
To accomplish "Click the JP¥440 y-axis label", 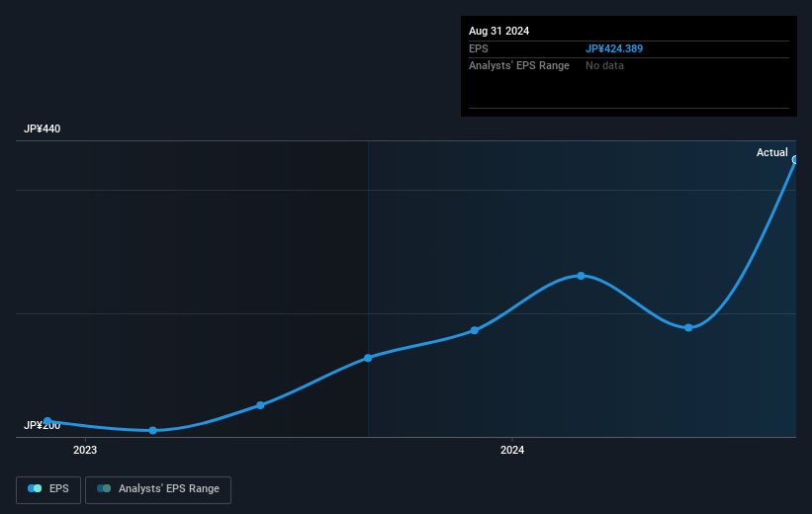I will pyautogui.click(x=42, y=128).
